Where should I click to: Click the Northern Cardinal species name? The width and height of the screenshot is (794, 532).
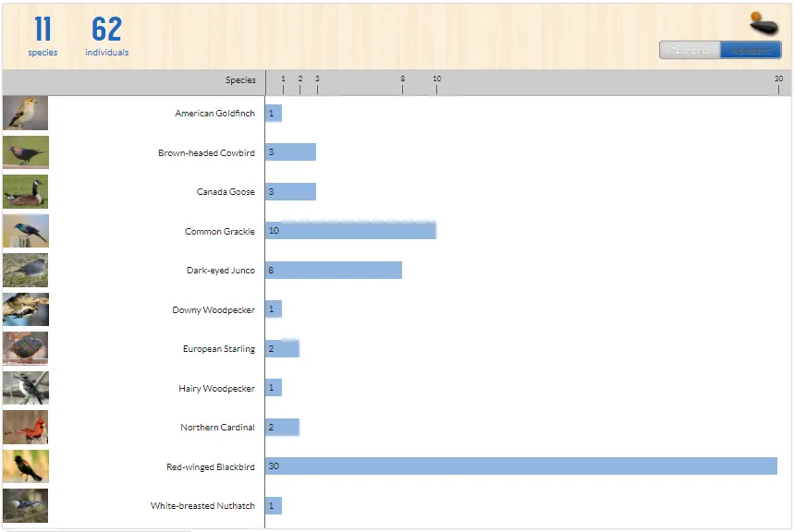[217, 428]
